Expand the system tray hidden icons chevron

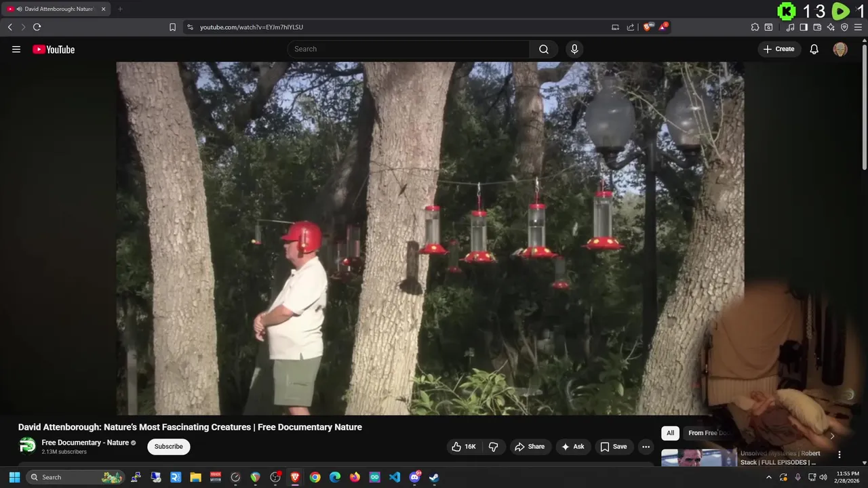click(x=768, y=477)
